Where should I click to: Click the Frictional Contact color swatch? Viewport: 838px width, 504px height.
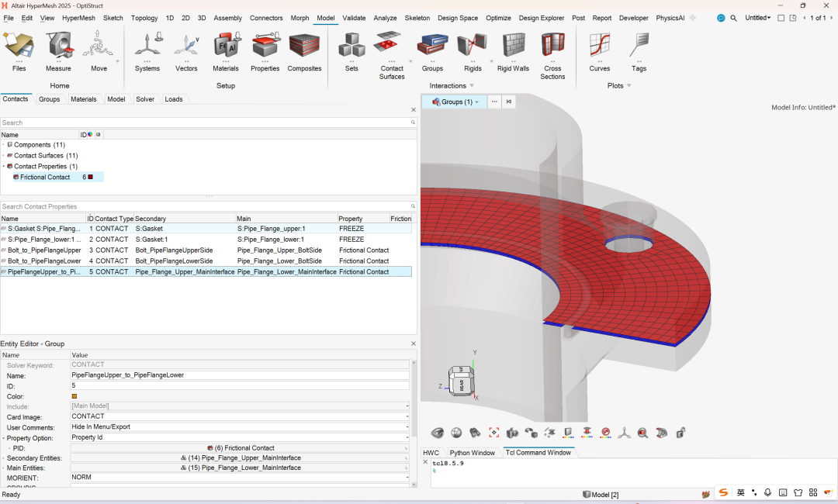pos(91,178)
